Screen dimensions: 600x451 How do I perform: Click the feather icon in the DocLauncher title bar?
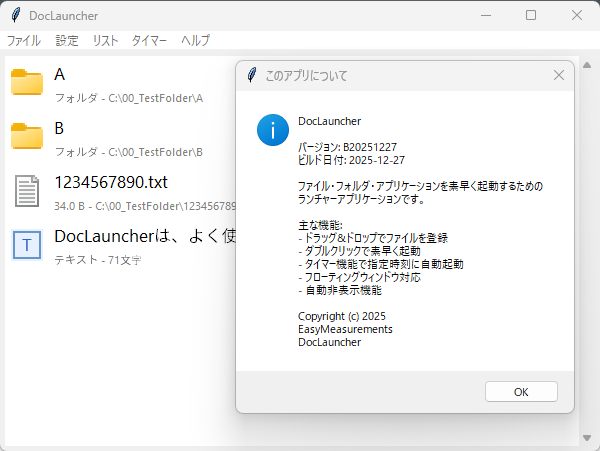pyautogui.click(x=16, y=15)
